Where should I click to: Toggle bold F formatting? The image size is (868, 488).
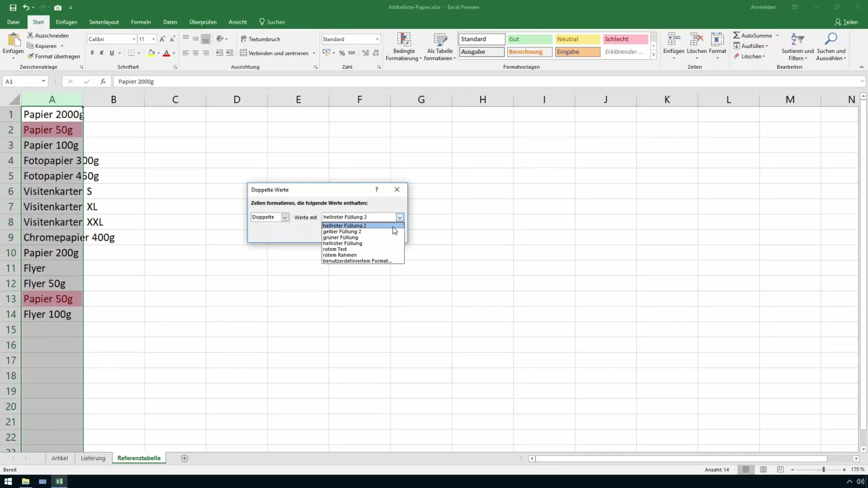click(92, 53)
